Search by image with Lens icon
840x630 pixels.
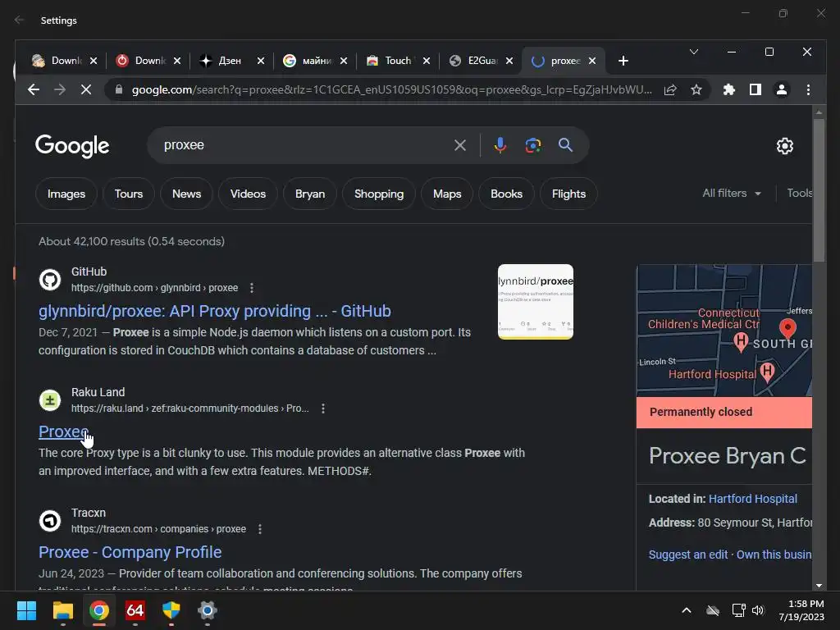click(x=533, y=145)
